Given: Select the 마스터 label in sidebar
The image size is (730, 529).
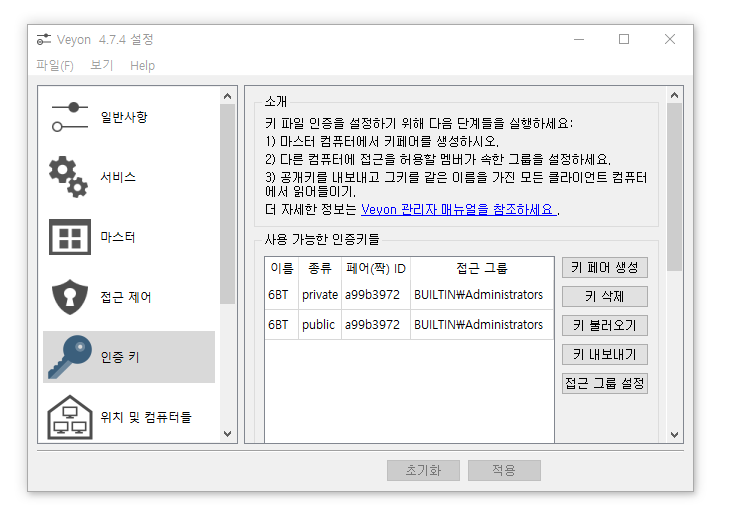Looking at the screenshot, I should point(118,237).
